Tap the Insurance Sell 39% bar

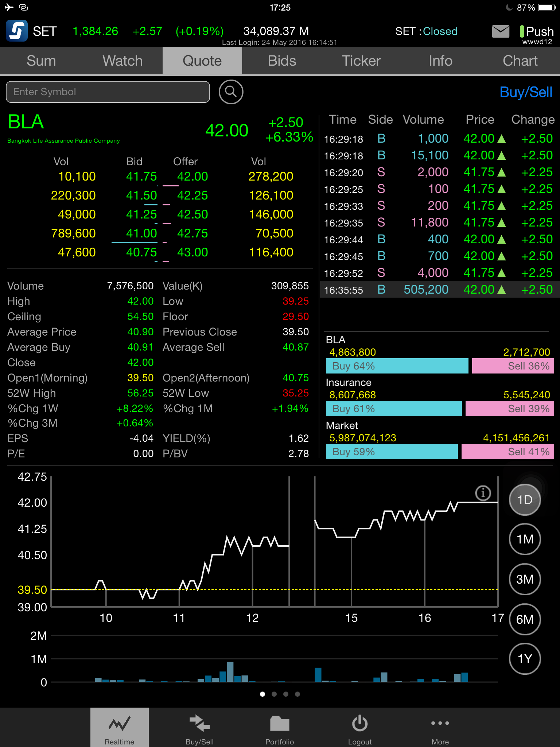(x=510, y=409)
